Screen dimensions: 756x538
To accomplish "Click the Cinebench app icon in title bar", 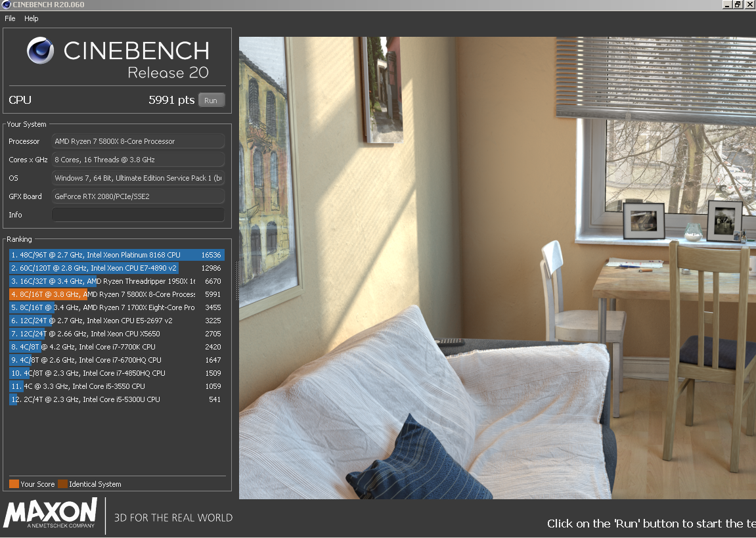I will point(7,5).
